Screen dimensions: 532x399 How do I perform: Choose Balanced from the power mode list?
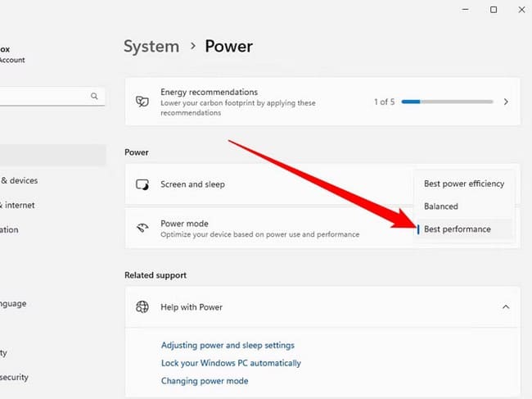(441, 206)
